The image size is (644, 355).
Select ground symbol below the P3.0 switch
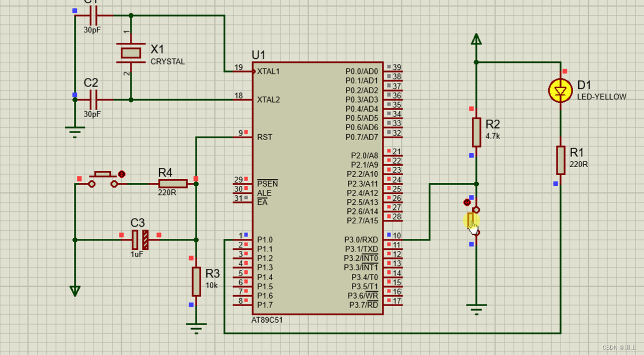pyautogui.click(x=476, y=310)
